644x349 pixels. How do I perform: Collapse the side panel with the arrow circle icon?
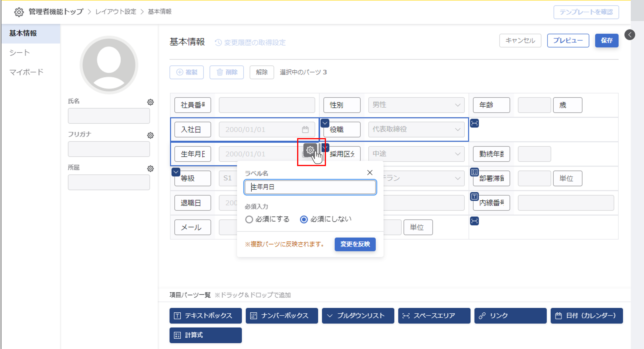[630, 35]
